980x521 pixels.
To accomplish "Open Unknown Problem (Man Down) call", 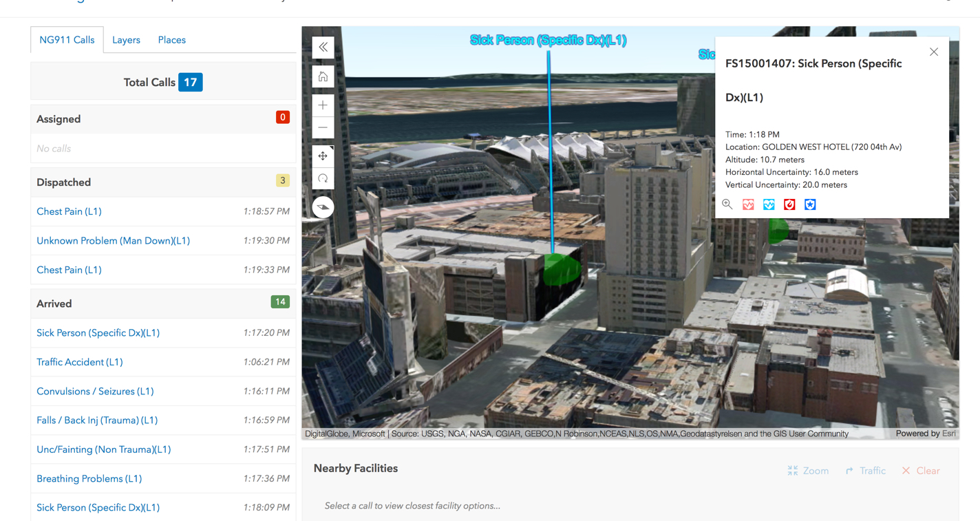I will point(113,241).
